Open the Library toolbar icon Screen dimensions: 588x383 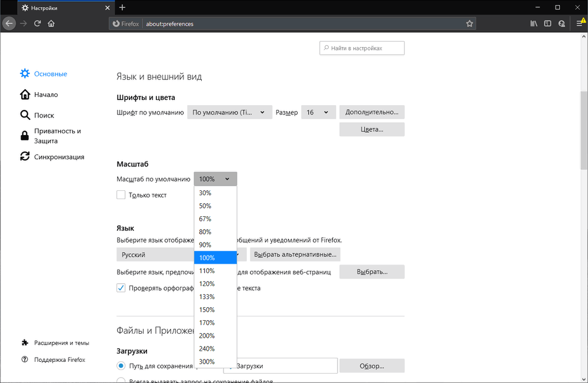click(533, 23)
